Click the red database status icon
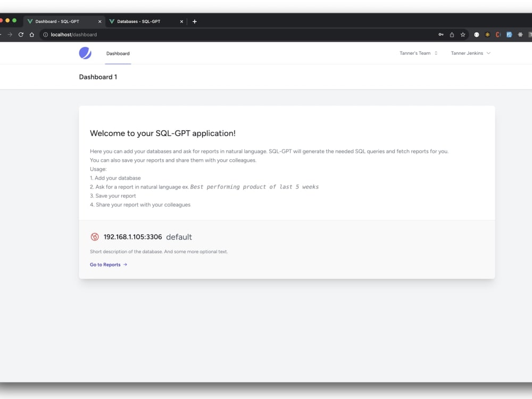Image resolution: width=532 pixels, height=399 pixels. 95,237
